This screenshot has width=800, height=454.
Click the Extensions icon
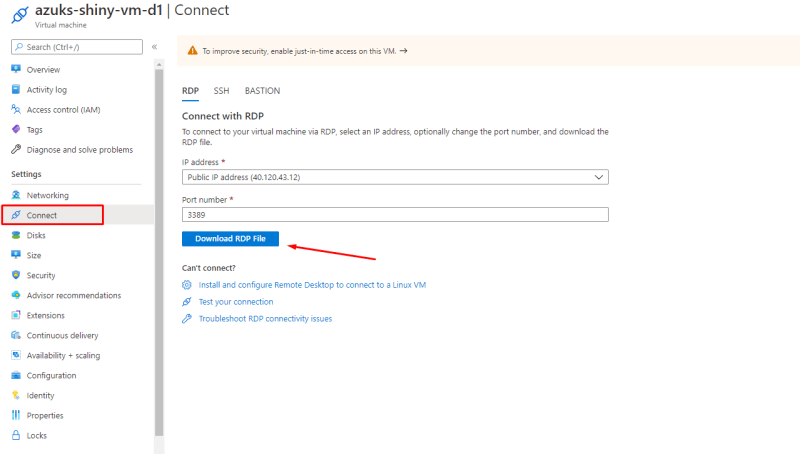pos(16,315)
